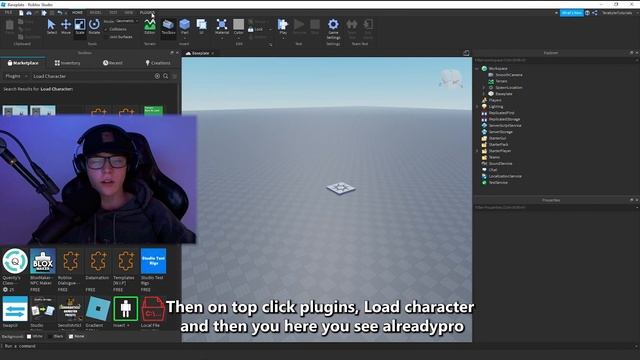Open the FILE menu

click(8, 13)
